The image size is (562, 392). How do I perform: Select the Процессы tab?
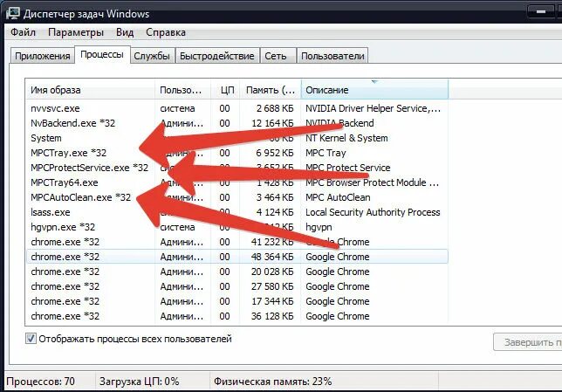click(x=102, y=54)
